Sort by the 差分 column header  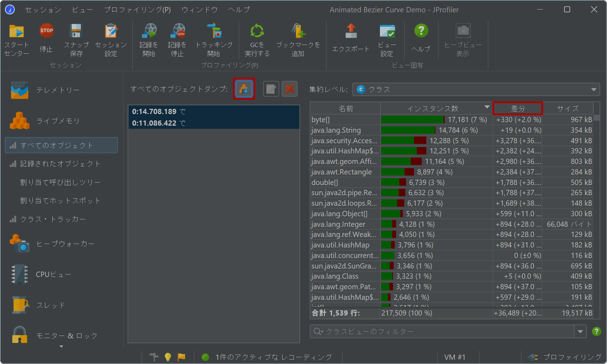point(518,108)
